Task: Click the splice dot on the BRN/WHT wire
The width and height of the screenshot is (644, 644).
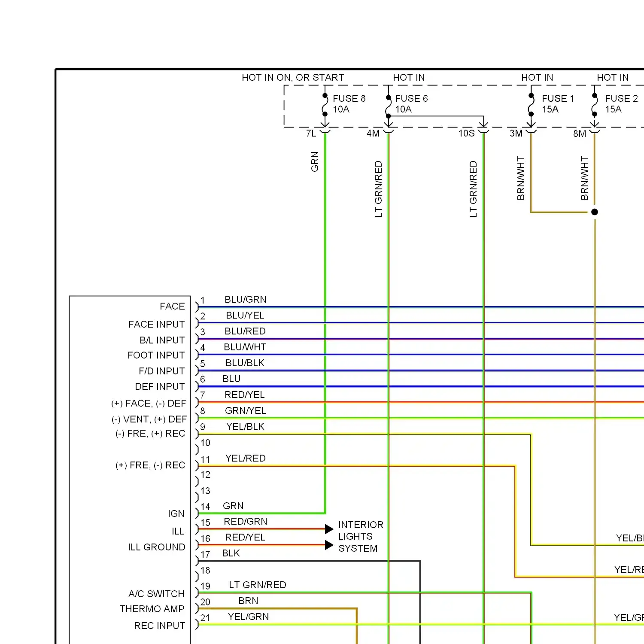Action: [x=595, y=212]
